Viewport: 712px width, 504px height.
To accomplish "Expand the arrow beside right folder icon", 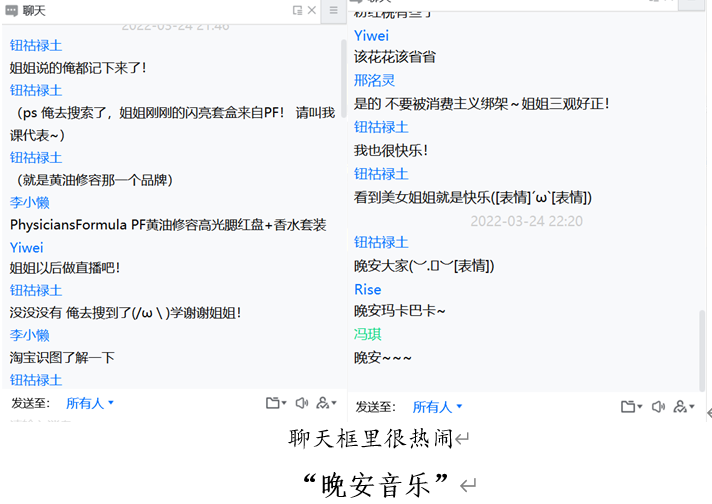I will point(640,407).
